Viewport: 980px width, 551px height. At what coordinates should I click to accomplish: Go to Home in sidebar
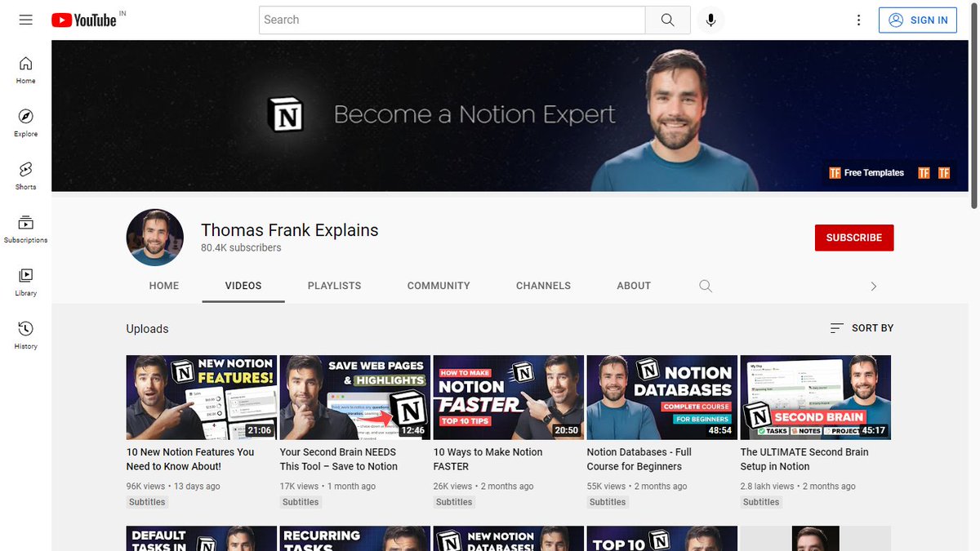(x=26, y=70)
